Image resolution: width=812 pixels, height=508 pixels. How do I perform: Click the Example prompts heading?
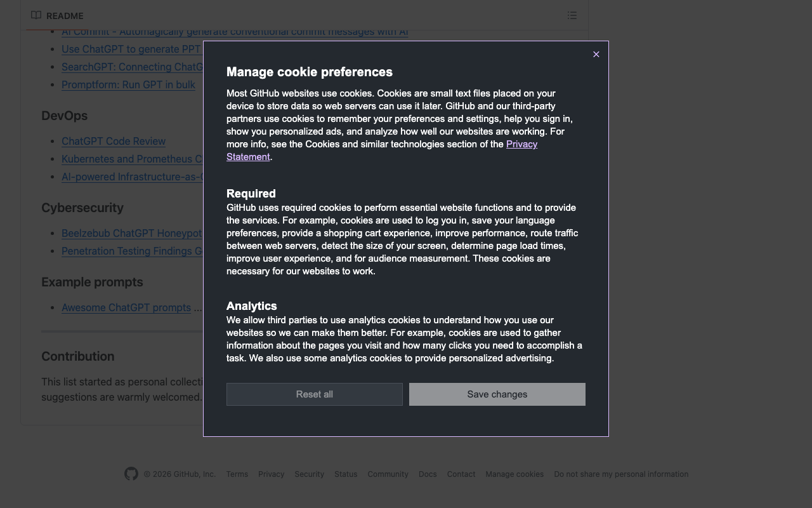click(92, 282)
